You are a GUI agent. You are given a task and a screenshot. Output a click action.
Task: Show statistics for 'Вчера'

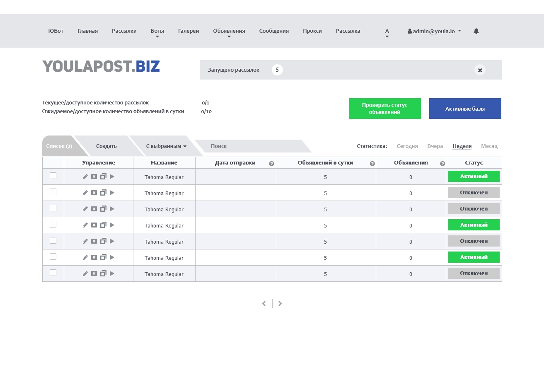435,146
